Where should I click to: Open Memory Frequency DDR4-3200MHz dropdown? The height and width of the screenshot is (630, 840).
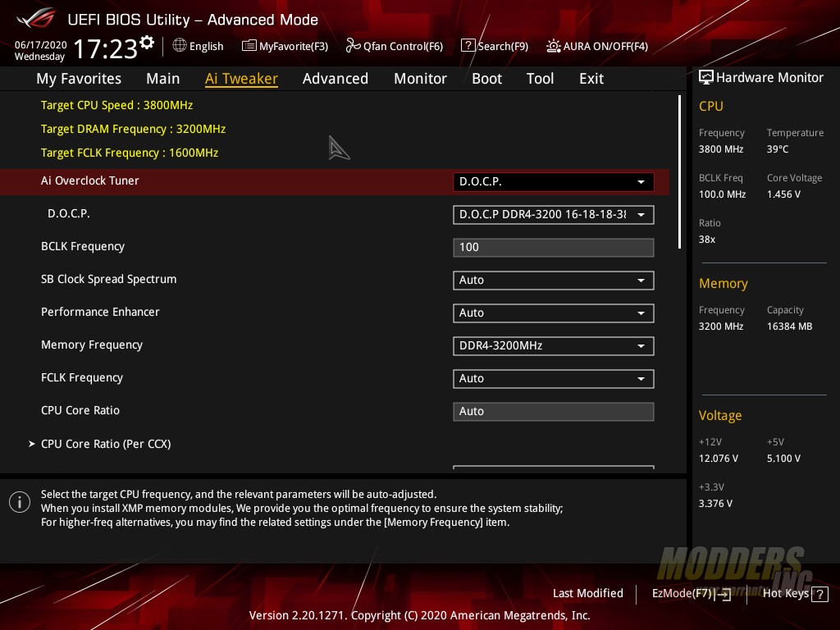553,346
